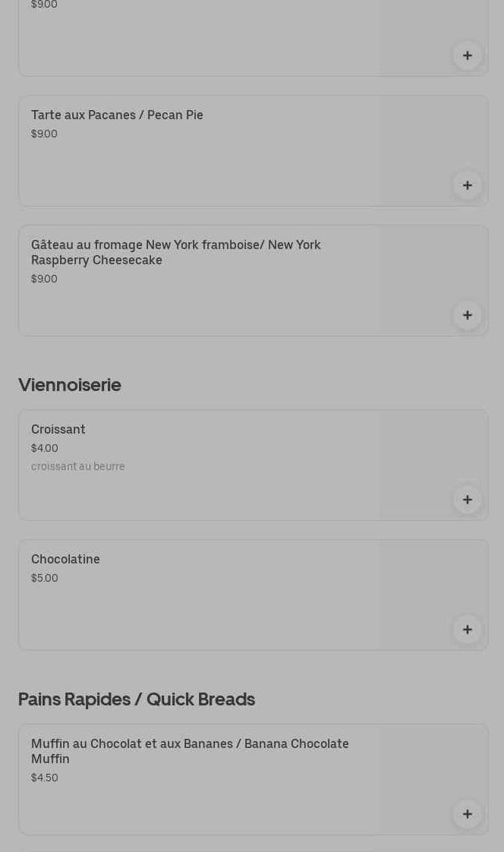Open the Tarte aux Pacanes / Pecan Pie item
504x852 pixels.
coord(117,115)
